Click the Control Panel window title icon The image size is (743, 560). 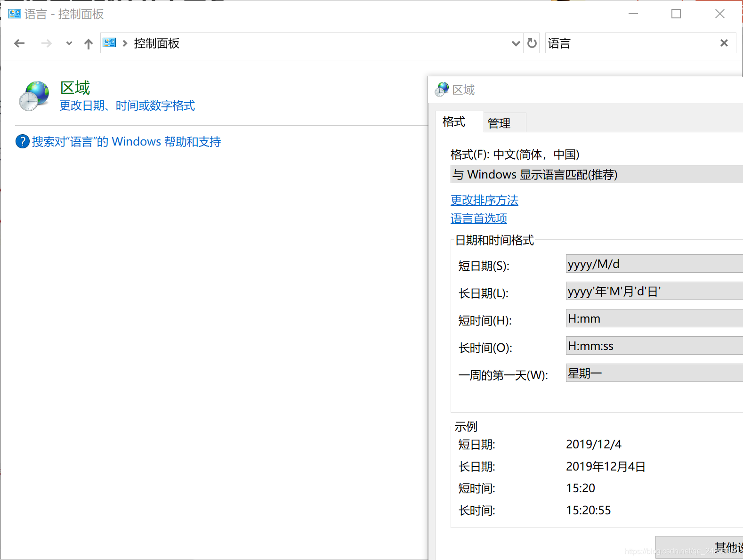coord(15,14)
